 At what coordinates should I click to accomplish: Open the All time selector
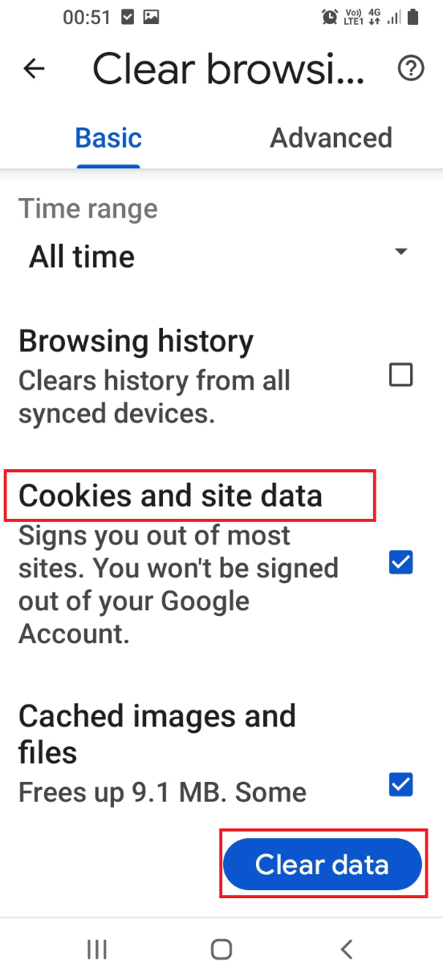pos(217,257)
